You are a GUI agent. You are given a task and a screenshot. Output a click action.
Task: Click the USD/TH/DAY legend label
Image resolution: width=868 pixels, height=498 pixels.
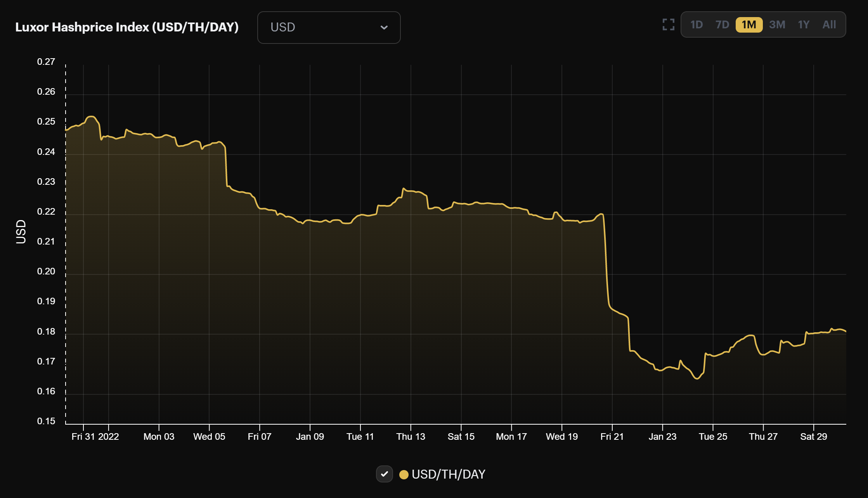(x=448, y=474)
